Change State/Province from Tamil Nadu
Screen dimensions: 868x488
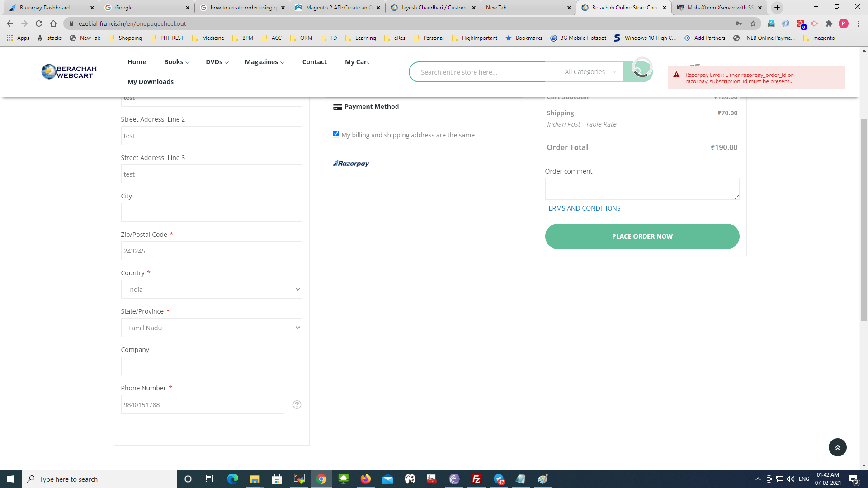click(211, 328)
